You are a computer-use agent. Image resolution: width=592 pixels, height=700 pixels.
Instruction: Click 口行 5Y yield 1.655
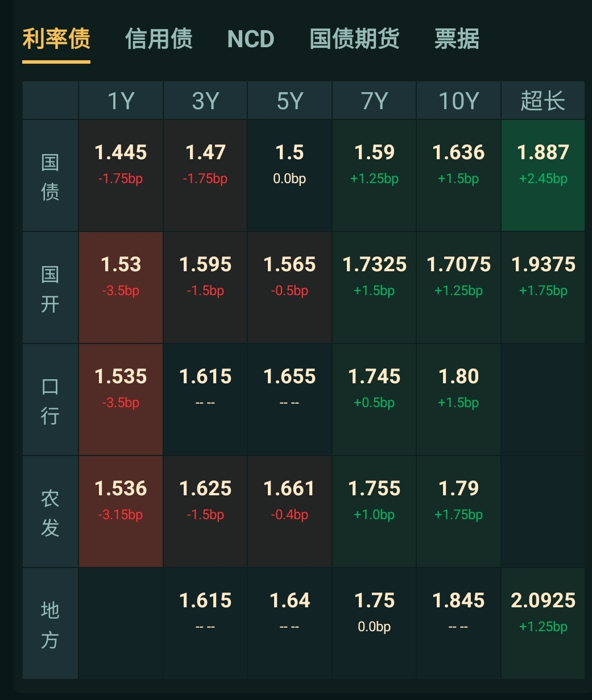point(289,387)
